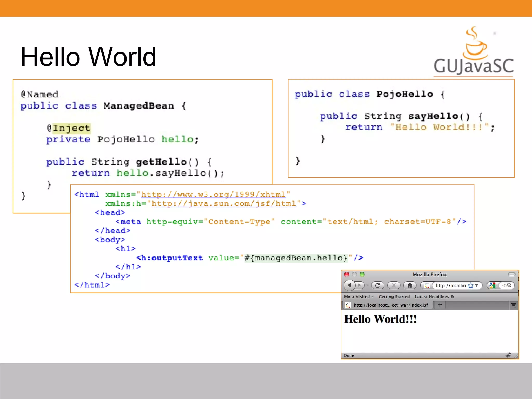The width and height of the screenshot is (532, 399).
Task: Expand the URL bar dropdown arrow
Action: coord(477,285)
